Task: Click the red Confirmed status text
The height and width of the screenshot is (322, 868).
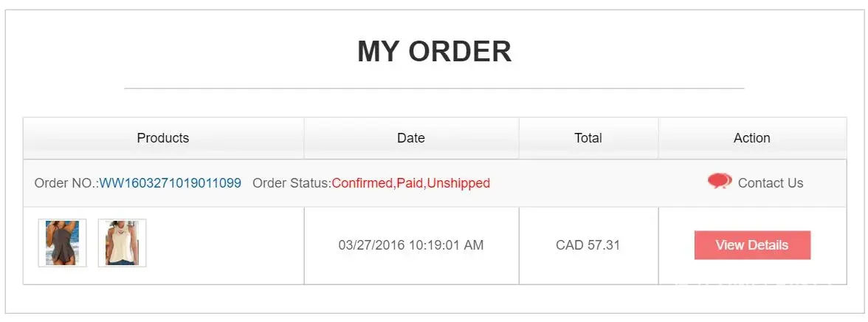Action: click(362, 183)
